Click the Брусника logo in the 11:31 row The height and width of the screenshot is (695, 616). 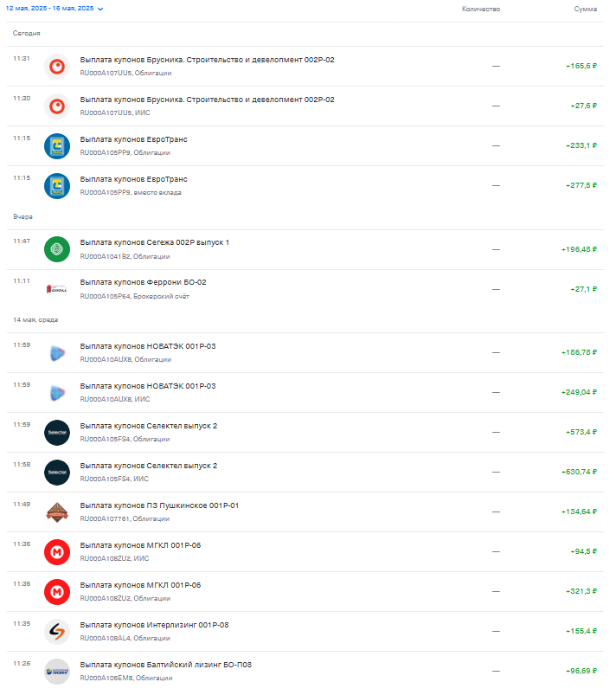(57, 67)
